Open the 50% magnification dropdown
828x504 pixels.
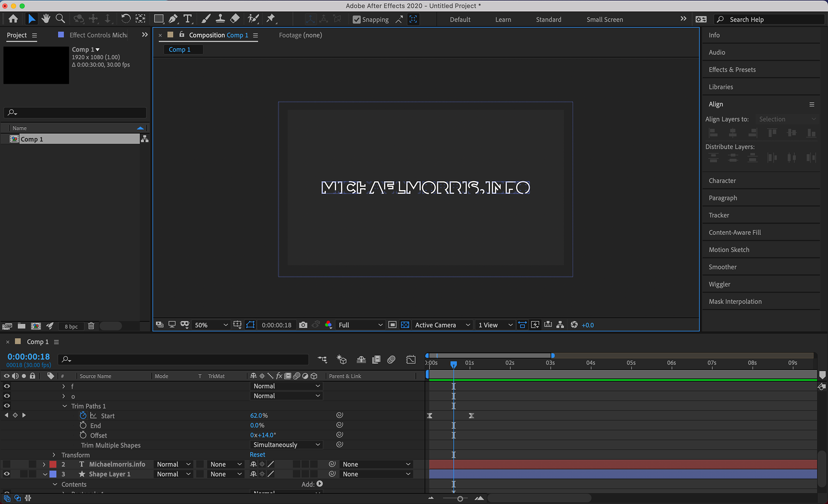pyautogui.click(x=211, y=325)
